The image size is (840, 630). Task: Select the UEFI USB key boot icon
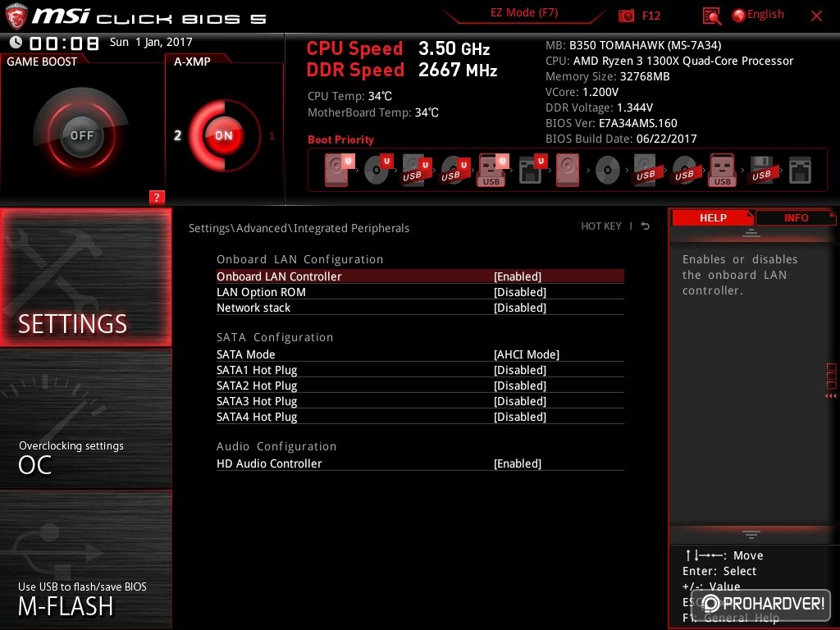tap(493, 170)
